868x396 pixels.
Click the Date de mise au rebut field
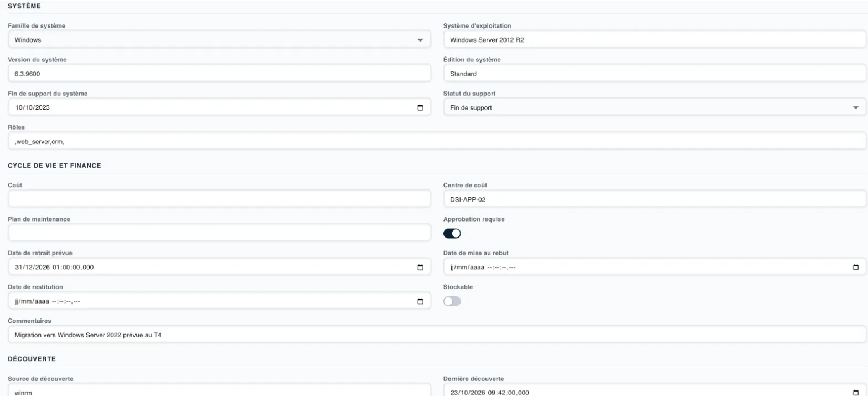655,267
